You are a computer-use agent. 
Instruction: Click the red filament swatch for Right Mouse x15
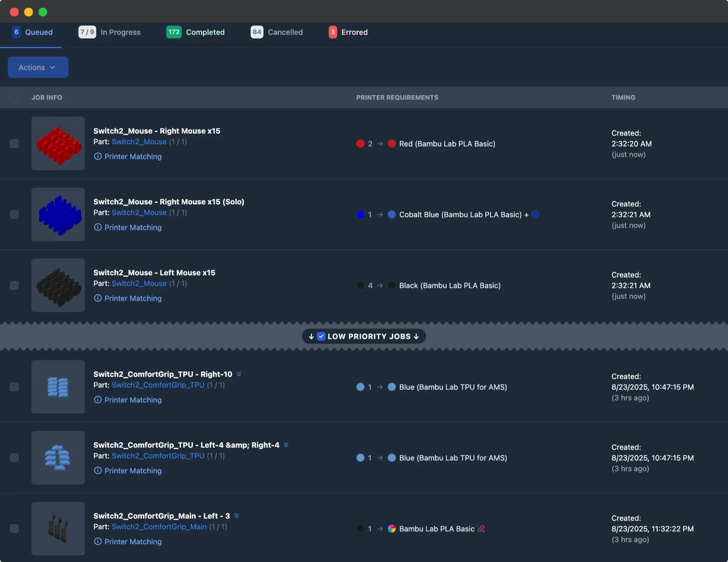[x=361, y=144]
